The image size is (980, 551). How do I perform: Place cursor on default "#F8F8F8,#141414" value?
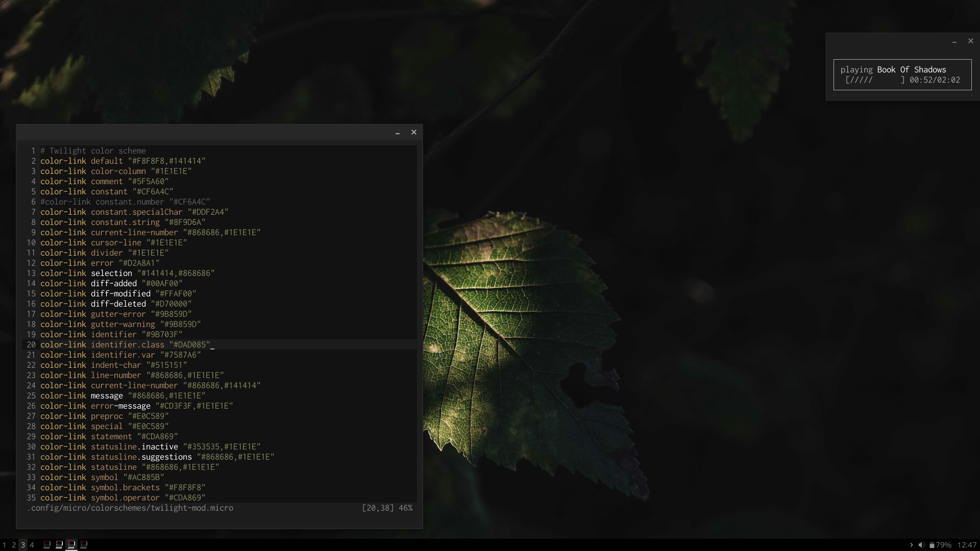(x=166, y=161)
